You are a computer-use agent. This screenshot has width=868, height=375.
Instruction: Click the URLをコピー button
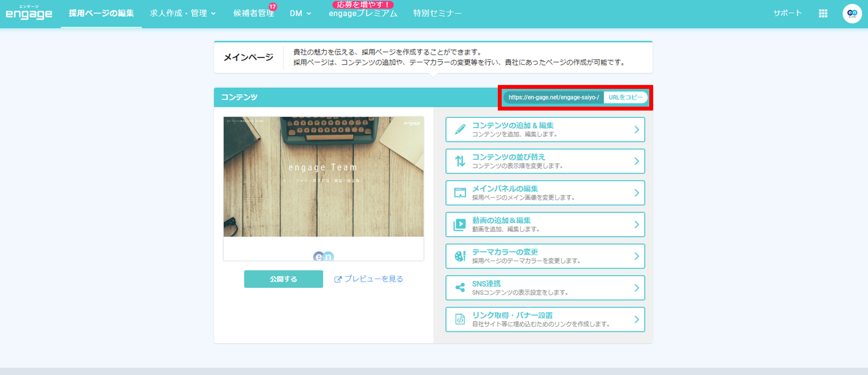(625, 97)
